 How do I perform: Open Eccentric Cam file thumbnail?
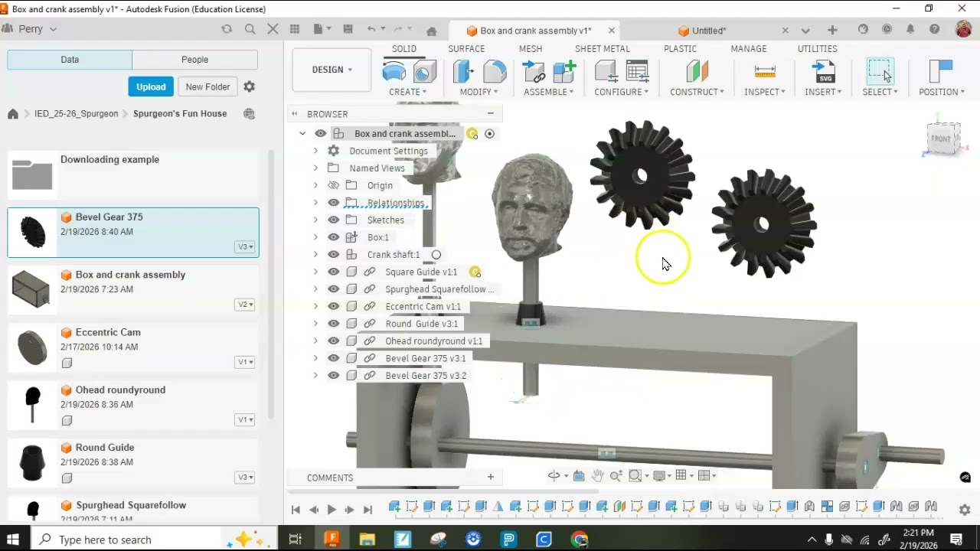[31, 347]
